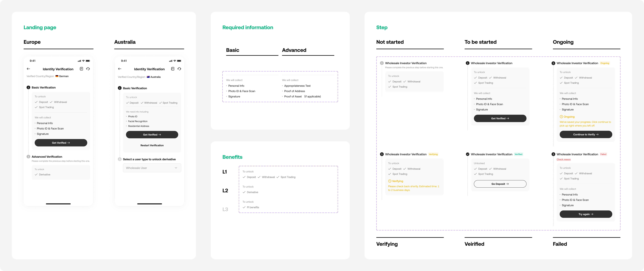644x271 pixels.
Task: Click the battery icon in Europe phone status bar
Action: click(x=88, y=61)
